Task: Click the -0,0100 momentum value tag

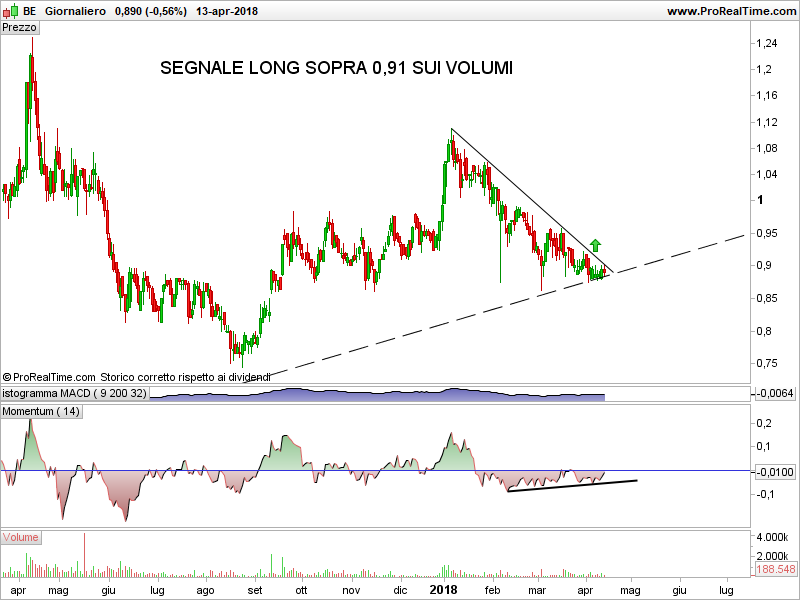Action: click(x=774, y=471)
